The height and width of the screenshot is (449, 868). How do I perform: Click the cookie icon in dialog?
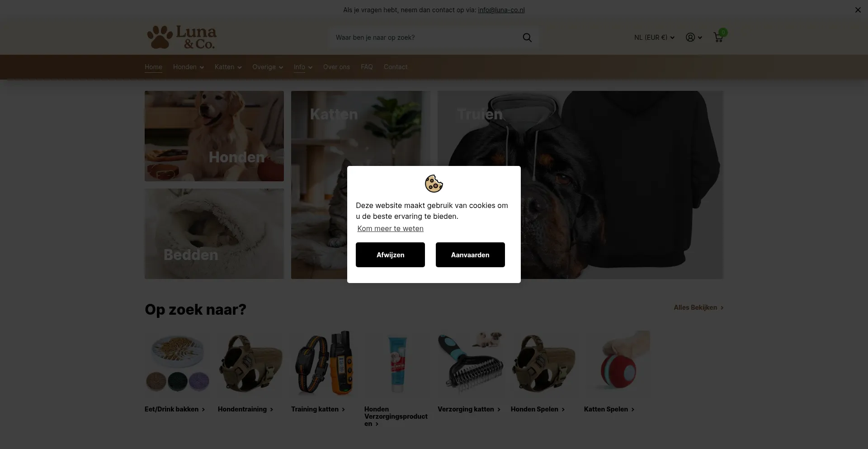coord(434,184)
